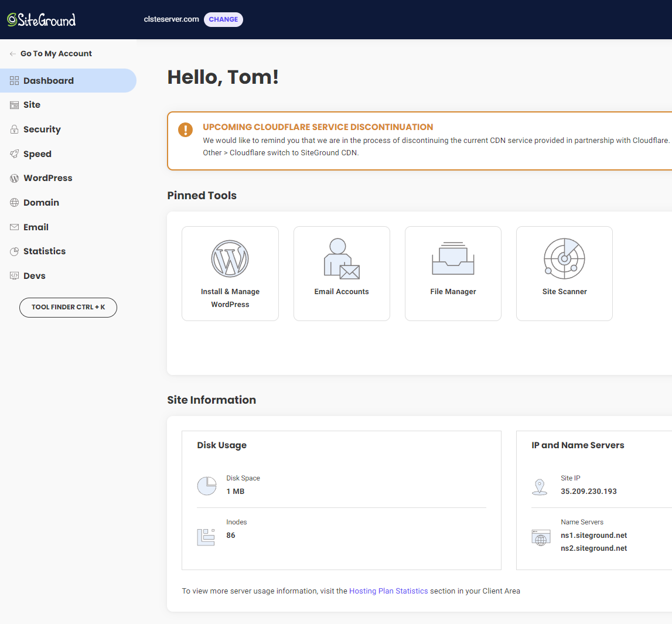Click the Inodes value 86
This screenshot has width=672, height=624.
pyautogui.click(x=231, y=536)
